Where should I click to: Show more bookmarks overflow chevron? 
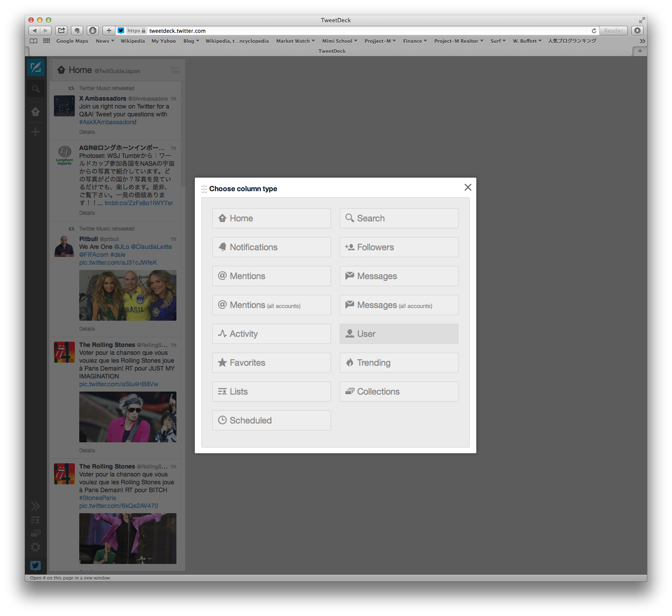point(642,41)
